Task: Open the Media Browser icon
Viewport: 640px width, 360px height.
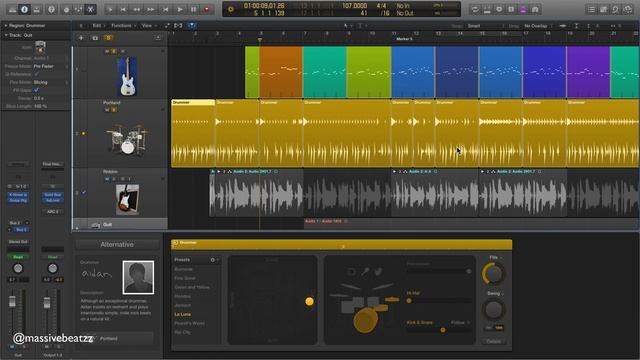Action: [628, 9]
